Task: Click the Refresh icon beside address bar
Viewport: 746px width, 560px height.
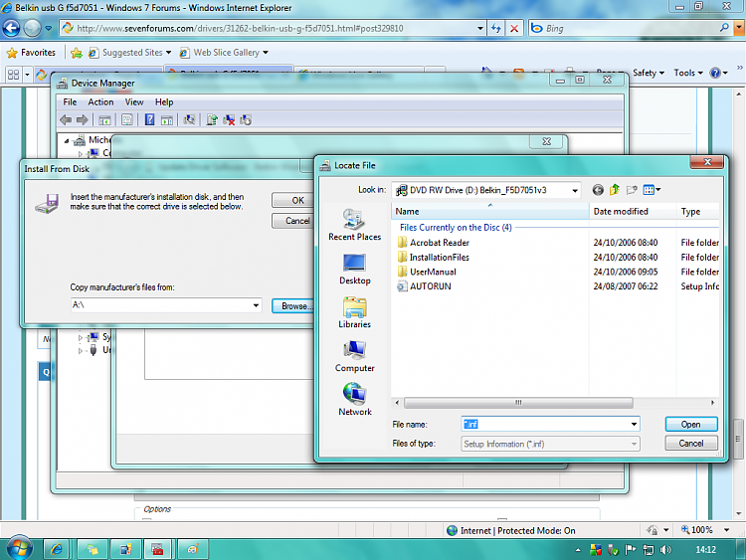Action: [496, 29]
